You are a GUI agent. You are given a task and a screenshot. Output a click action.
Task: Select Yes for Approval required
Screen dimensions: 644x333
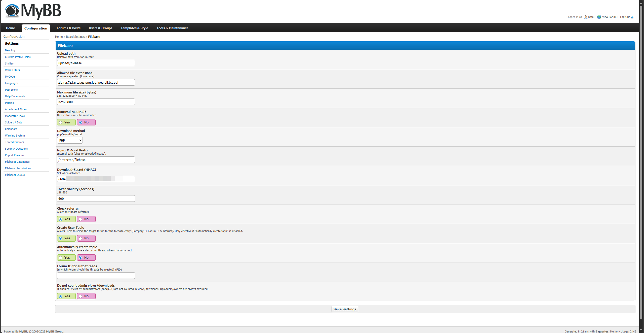coord(61,122)
